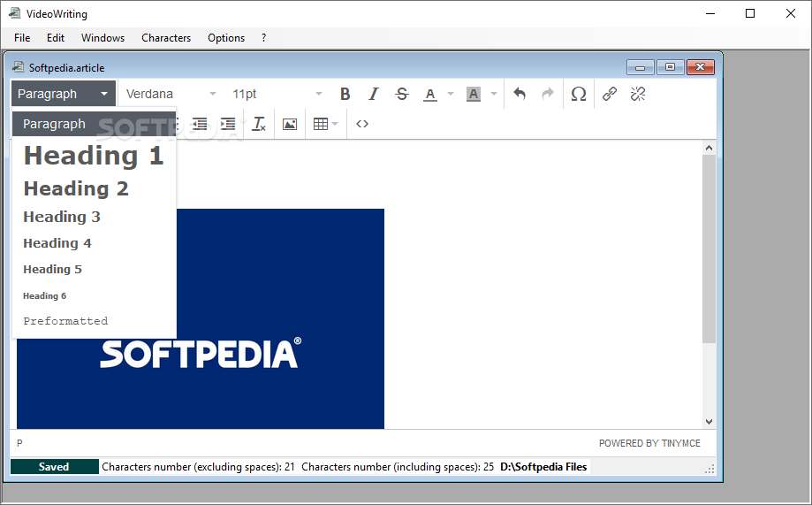This screenshot has width=812, height=505.
Task: Expand the table options arrow
Action: (x=335, y=124)
